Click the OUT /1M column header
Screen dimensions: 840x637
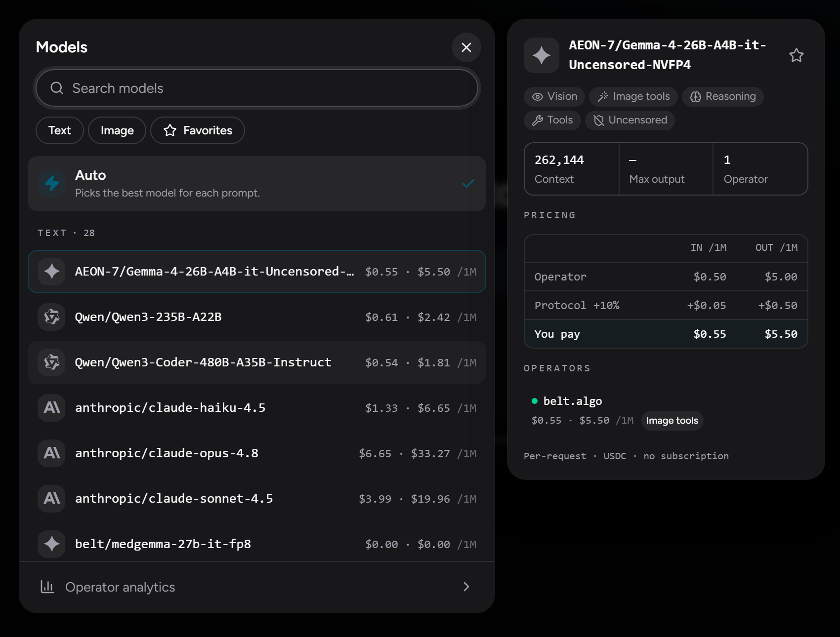pos(776,248)
